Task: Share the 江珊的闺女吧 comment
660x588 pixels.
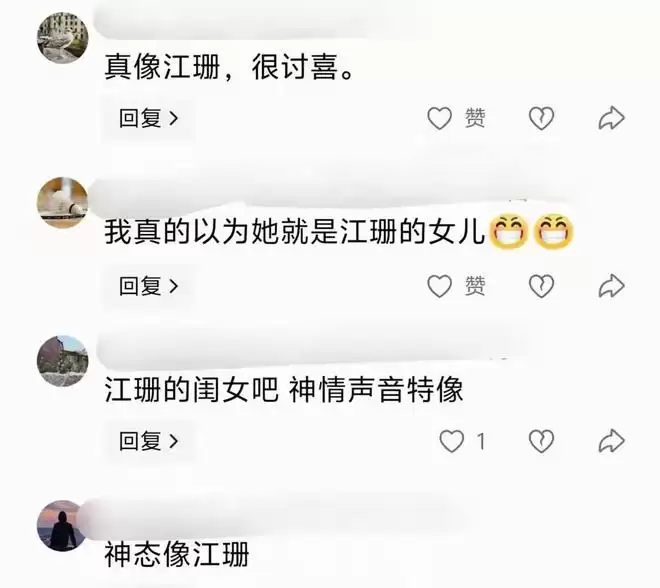Action: pyautogui.click(x=611, y=441)
